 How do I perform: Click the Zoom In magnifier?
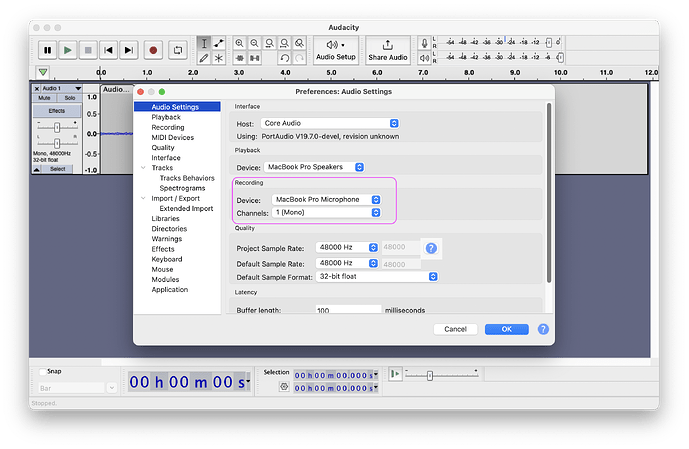(x=239, y=43)
